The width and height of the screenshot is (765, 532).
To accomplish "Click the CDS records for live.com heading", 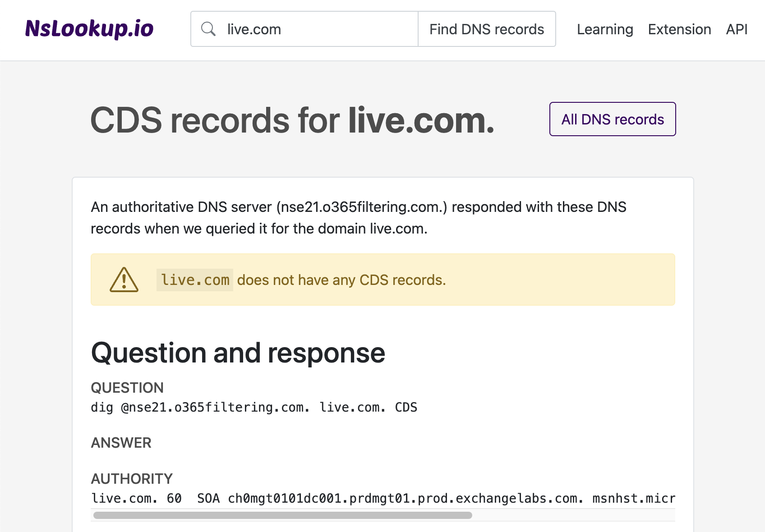I will coord(292,119).
